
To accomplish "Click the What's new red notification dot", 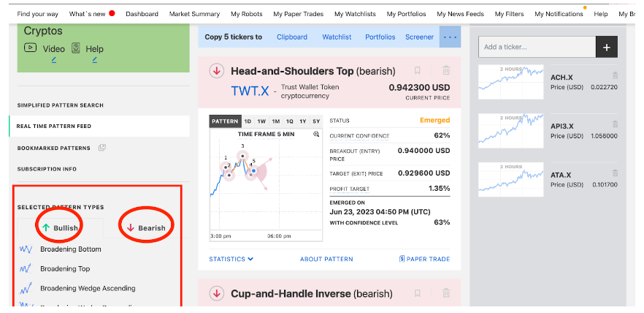I will coord(112,13).
